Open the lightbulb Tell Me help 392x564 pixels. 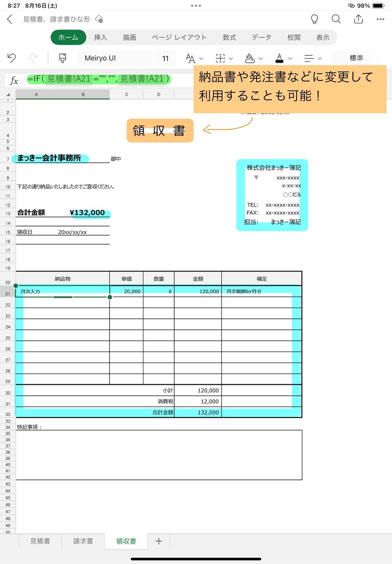[314, 19]
